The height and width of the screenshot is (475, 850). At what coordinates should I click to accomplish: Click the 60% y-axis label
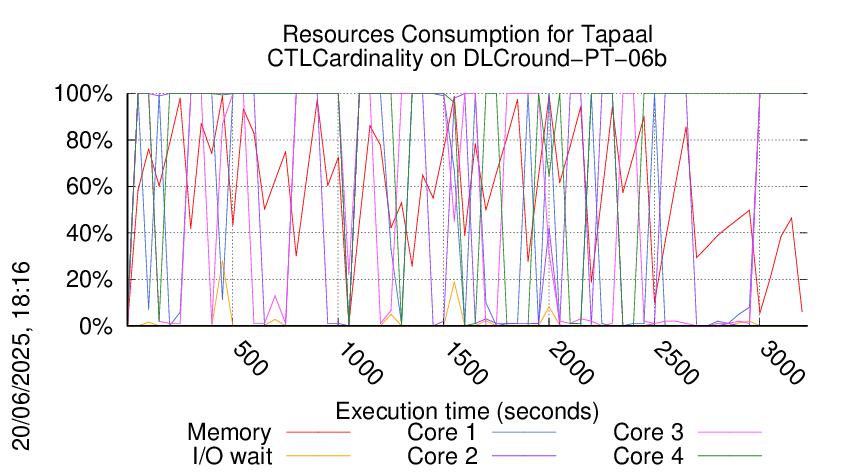89,187
